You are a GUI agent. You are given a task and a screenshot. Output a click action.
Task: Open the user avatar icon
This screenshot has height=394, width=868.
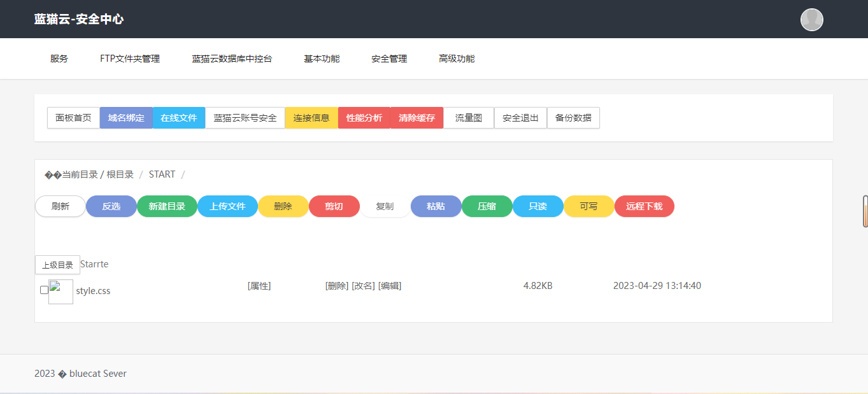coord(811,20)
